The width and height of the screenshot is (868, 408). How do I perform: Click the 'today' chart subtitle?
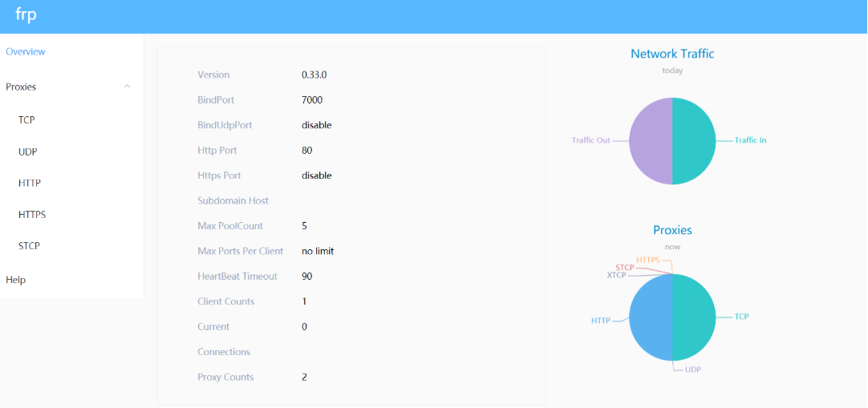point(672,71)
